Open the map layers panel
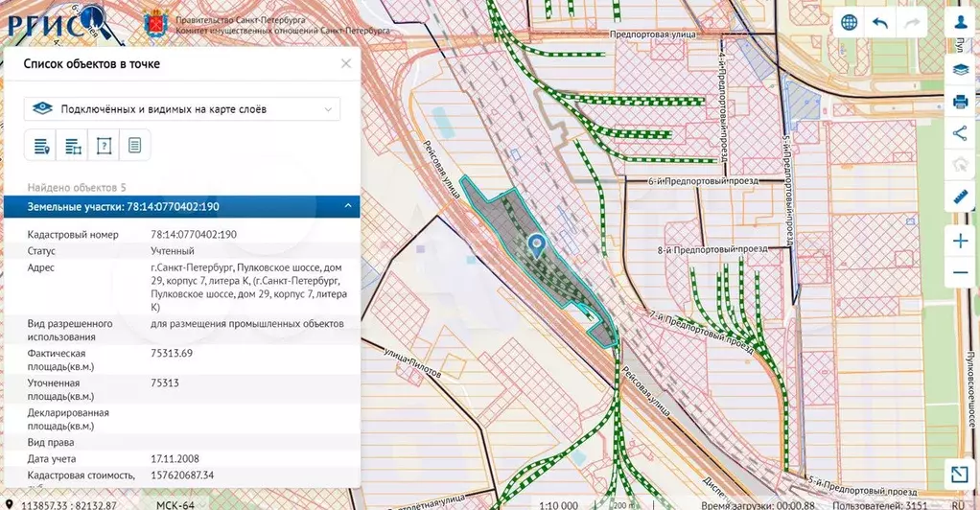Screen dimensions: 980x510 coord(961,69)
